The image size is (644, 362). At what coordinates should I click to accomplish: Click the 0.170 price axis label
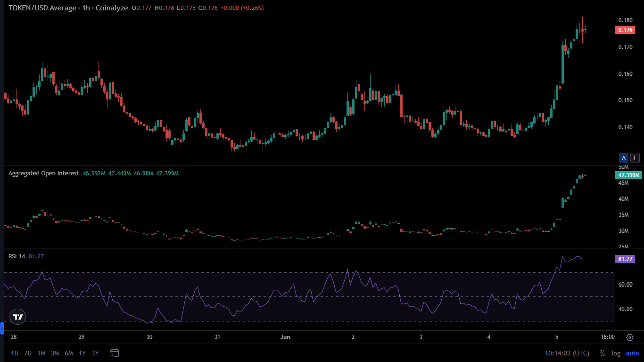click(625, 47)
